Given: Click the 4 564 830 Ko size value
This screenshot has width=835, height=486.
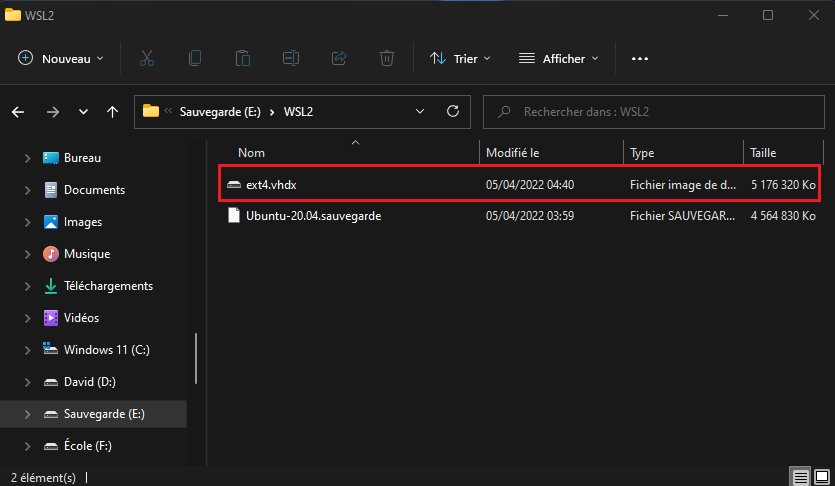Looking at the screenshot, I should pyautogui.click(x=783, y=216).
